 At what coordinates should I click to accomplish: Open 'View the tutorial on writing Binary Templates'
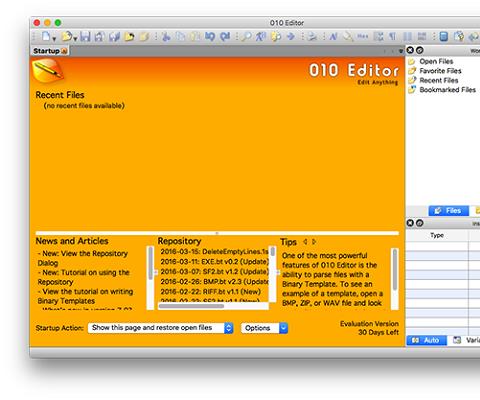pos(85,296)
